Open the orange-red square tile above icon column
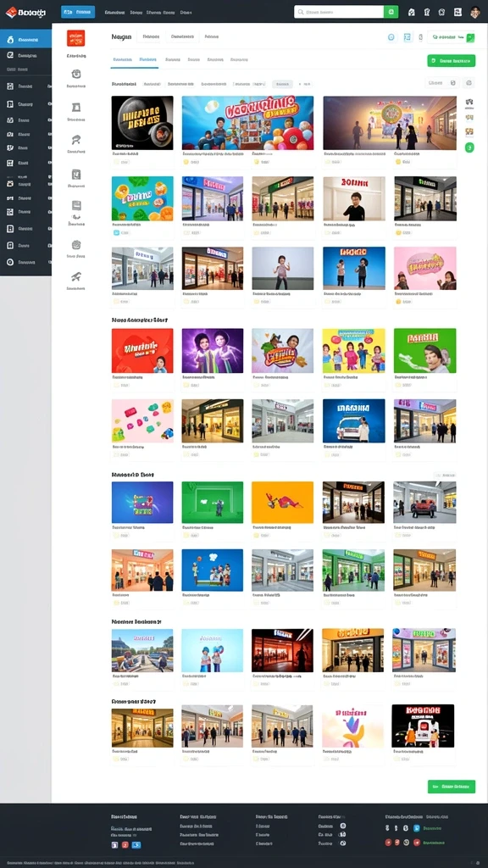The height and width of the screenshot is (868, 488). (x=75, y=38)
